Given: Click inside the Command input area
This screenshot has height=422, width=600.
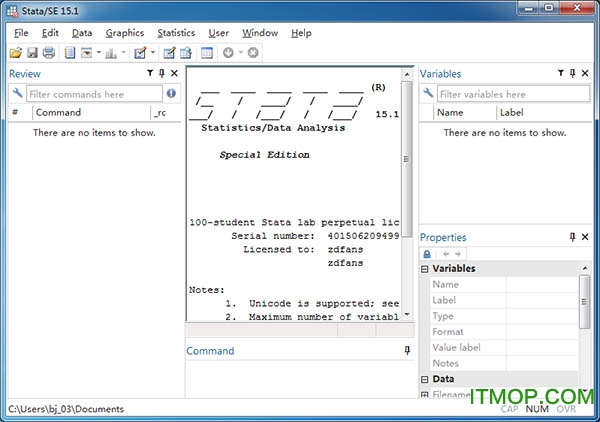Looking at the screenshot, I should pos(300,379).
